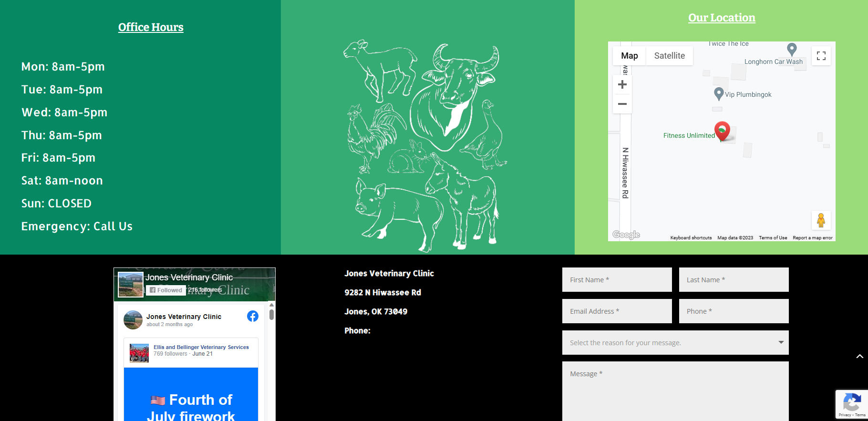Viewport: 868px width, 421px height.
Task: Click the red clinic location marker
Action: point(722,131)
